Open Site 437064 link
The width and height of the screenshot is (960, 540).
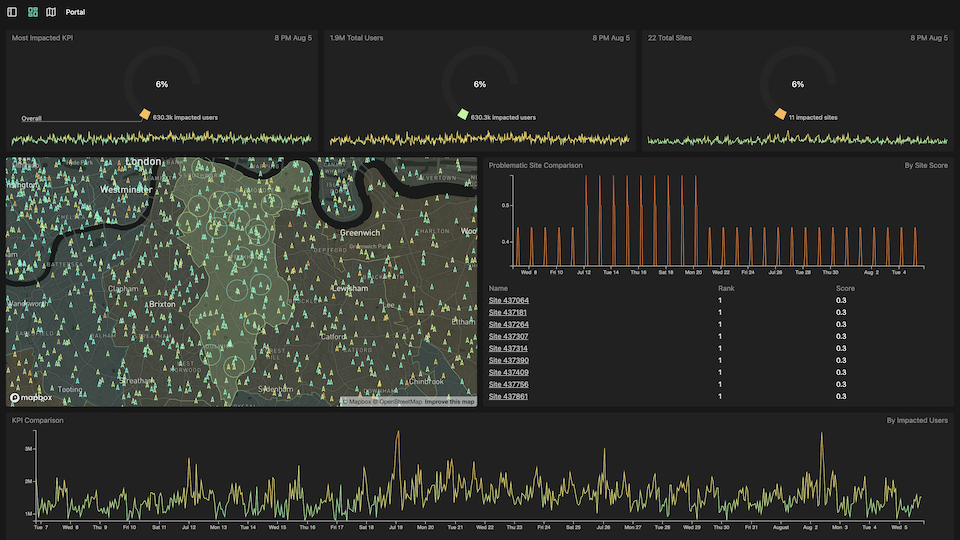pos(508,301)
